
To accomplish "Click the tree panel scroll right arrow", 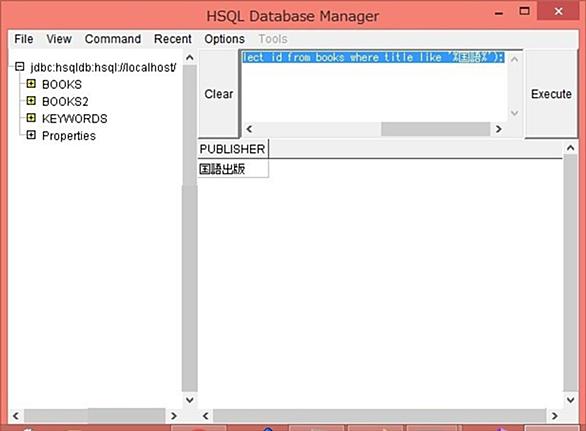I will pos(173,416).
